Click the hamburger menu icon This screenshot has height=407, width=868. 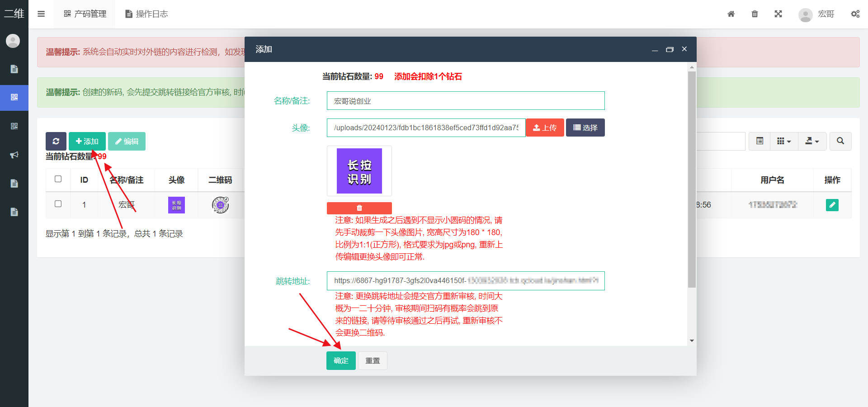41,14
